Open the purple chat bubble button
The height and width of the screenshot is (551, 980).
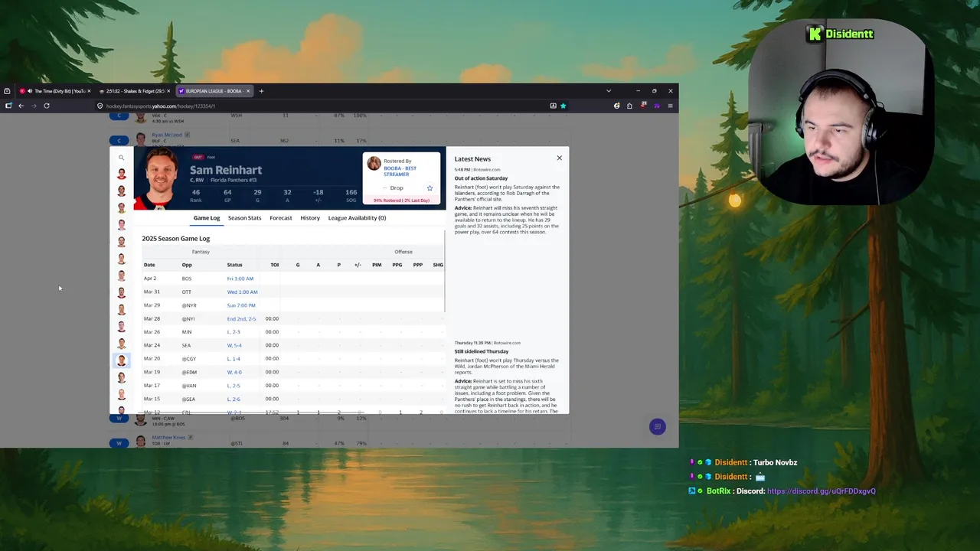pos(657,427)
